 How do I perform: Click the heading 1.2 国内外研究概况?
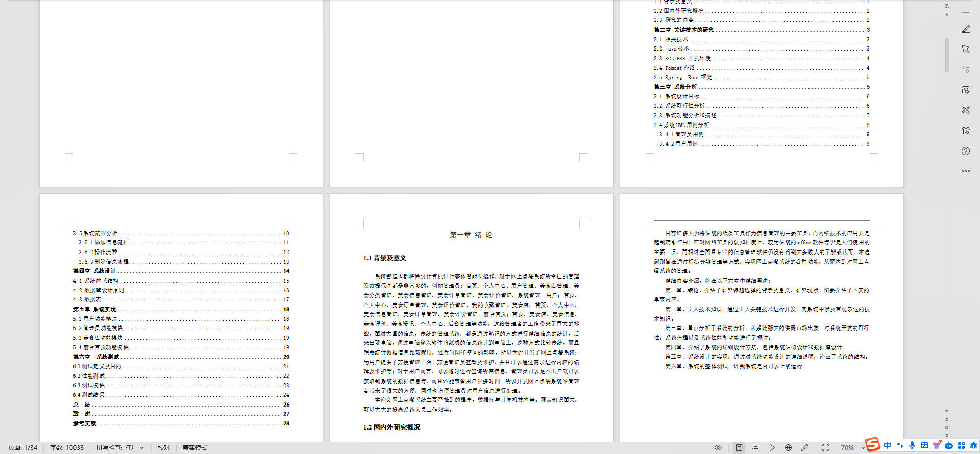(x=391, y=427)
